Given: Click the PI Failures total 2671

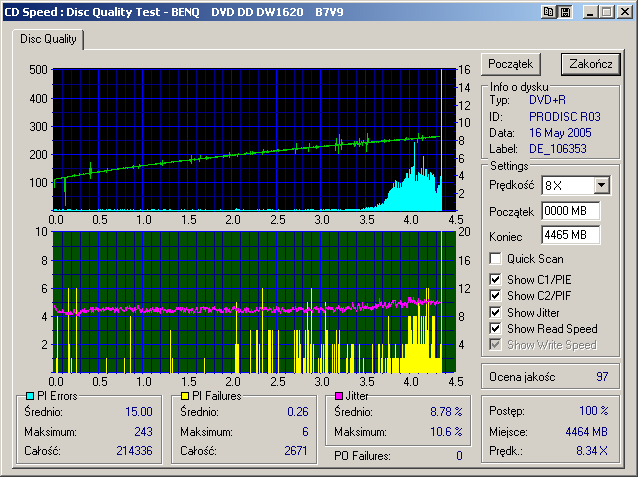Looking at the screenshot, I should click(296, 451).
